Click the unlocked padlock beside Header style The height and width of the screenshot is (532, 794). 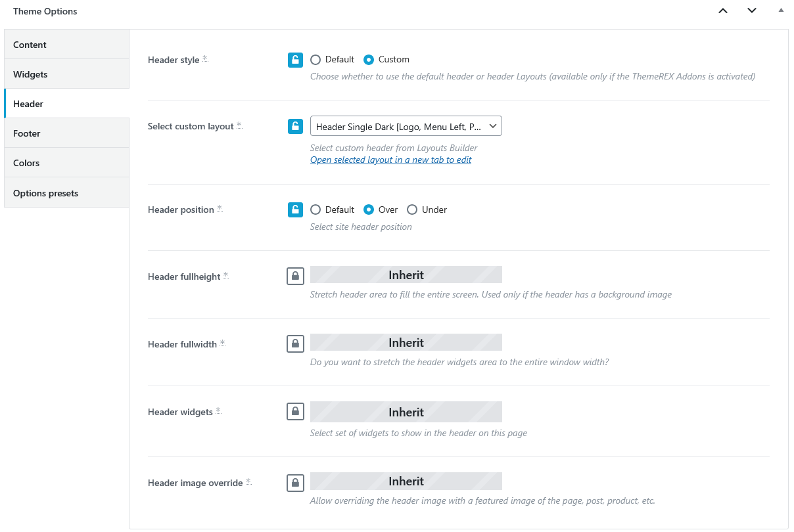click(x=295, y=60)
